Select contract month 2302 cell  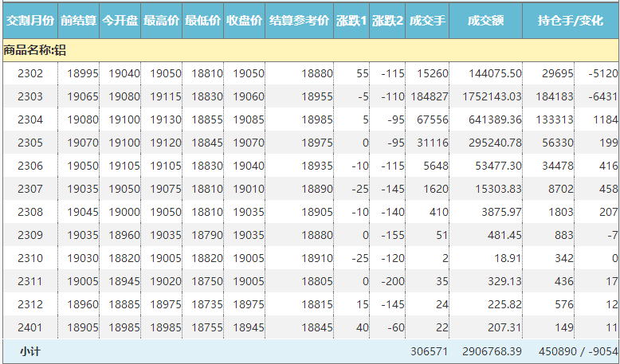click(x=29, y=73)
